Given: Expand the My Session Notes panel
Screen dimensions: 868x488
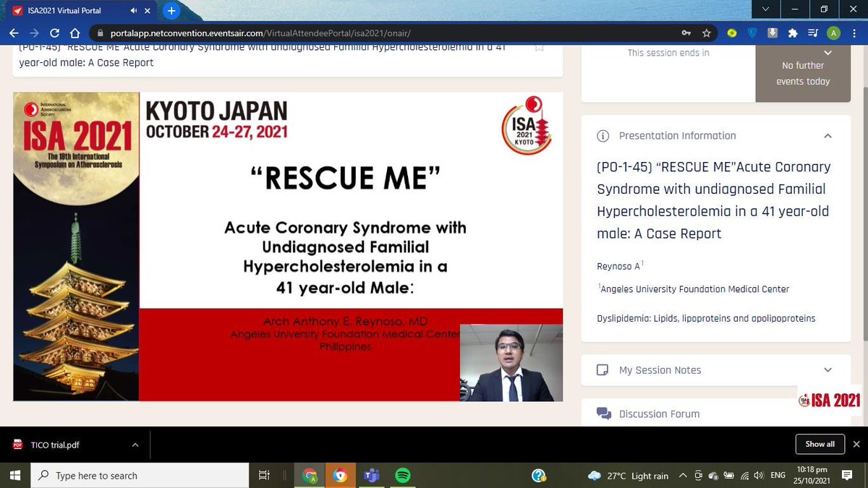Looking at the screenshot, I should (x=828, y=369).
